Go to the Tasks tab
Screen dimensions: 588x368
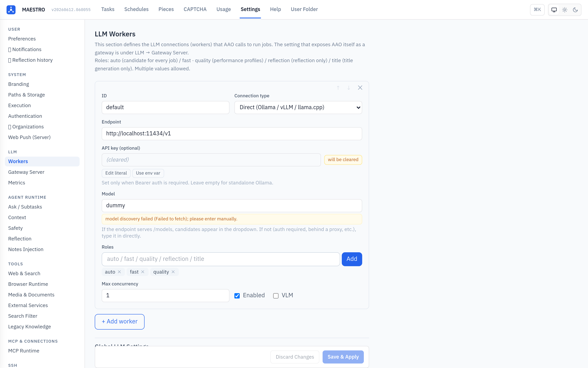coord(108,9)
